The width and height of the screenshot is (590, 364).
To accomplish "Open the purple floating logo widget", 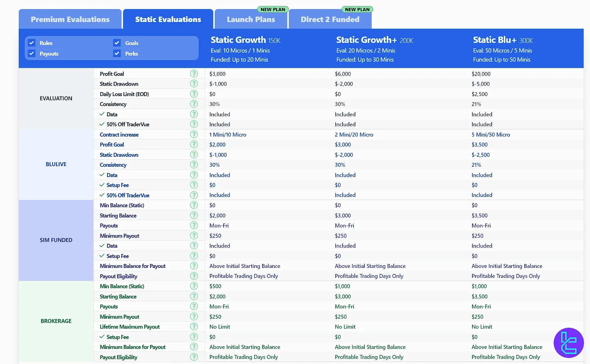I will [x=569, y=343].
